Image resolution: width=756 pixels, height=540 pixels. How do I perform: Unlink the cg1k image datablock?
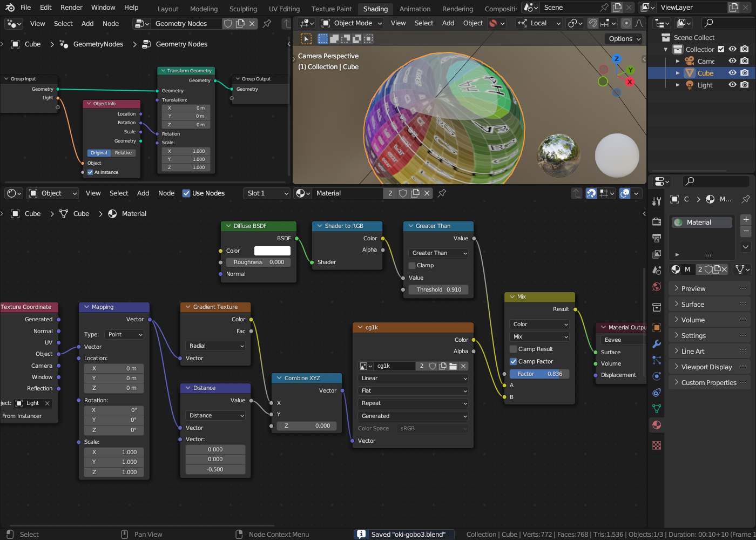pyautogui.click(x=463, y=366)
